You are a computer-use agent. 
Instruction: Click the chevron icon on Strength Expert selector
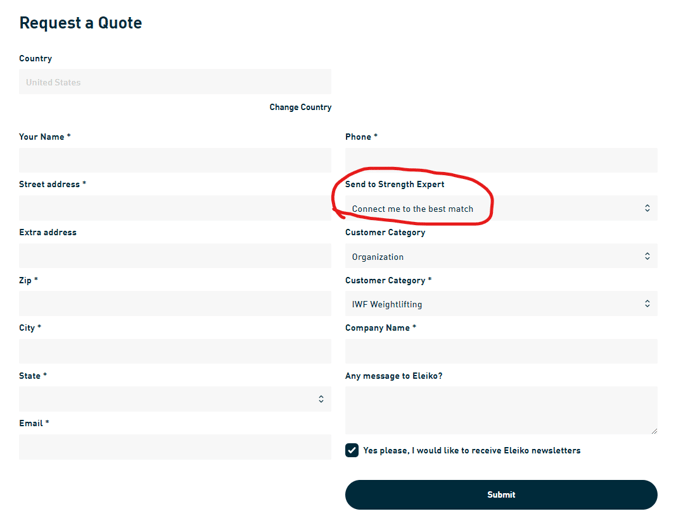tap(647, 208)
